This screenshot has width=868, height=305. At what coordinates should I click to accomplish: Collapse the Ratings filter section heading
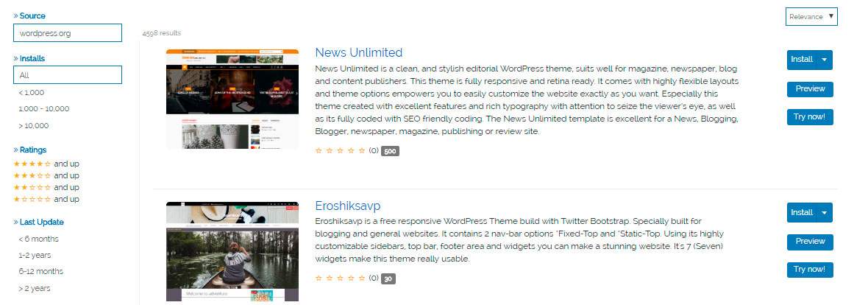(30, 150)
